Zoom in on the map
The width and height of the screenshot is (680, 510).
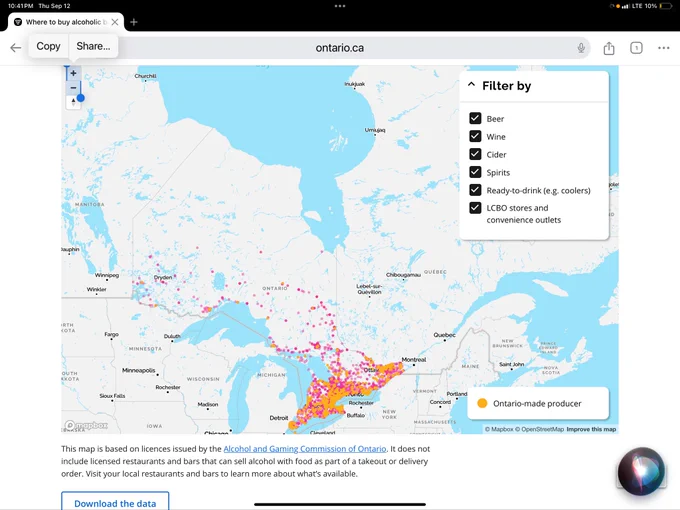73,73
